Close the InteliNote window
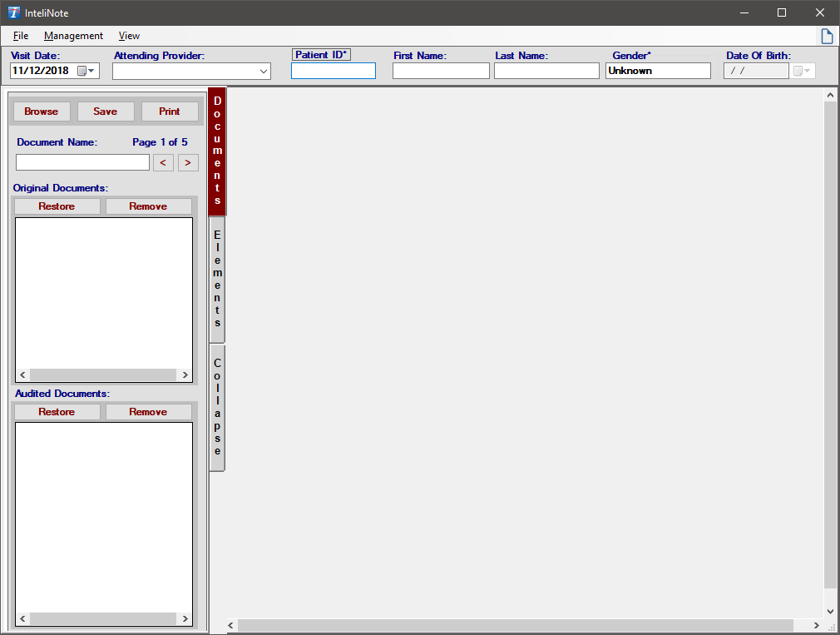Image resolution: width=840 pixels, height=635 pixels. (820, 12)
